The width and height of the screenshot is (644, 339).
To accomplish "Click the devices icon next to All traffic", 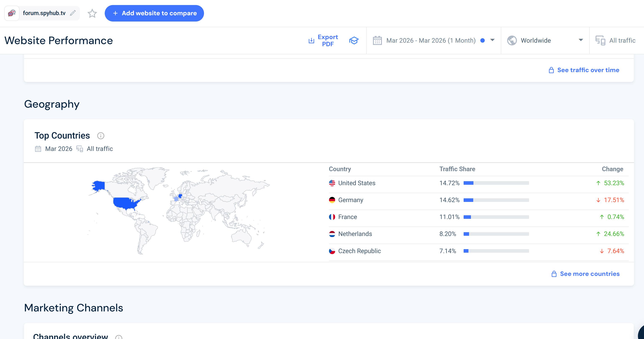I will 600,41.
